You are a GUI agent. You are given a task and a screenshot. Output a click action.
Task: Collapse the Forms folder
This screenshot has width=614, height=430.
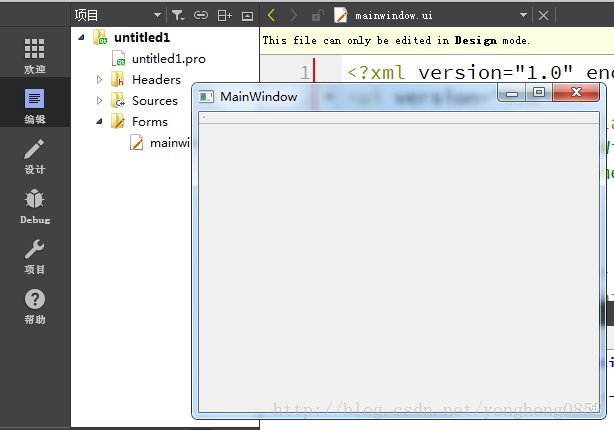pyautogui.click(x=99, y=122)
